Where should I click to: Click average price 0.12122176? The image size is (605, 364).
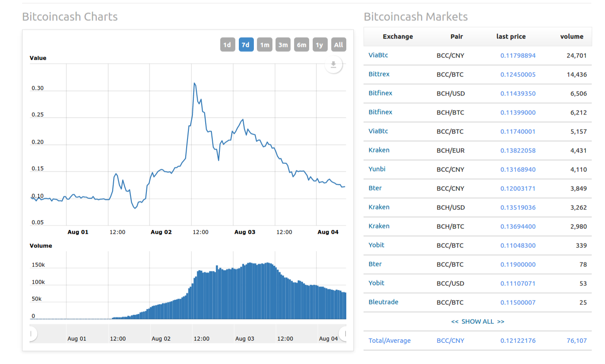pyautogui.click(x=518, y=341)
